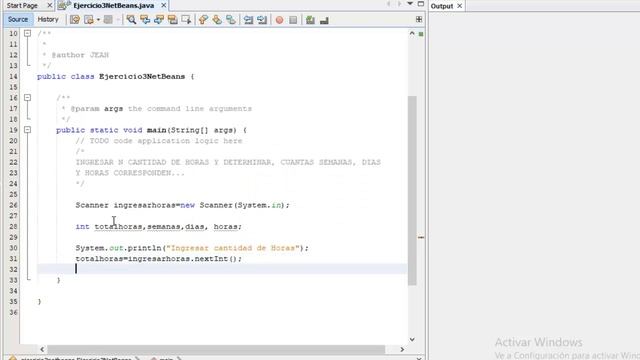Switch to Source view
The width and height of the screenshot is (640, 360).
pyautogui.click(x=18, y=19)
